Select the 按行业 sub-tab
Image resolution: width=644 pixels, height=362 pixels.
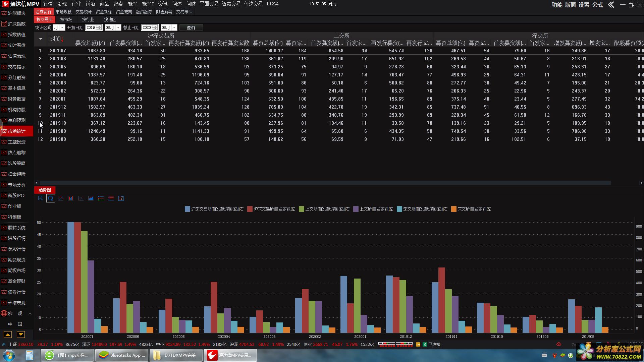[x=88, y=19]
